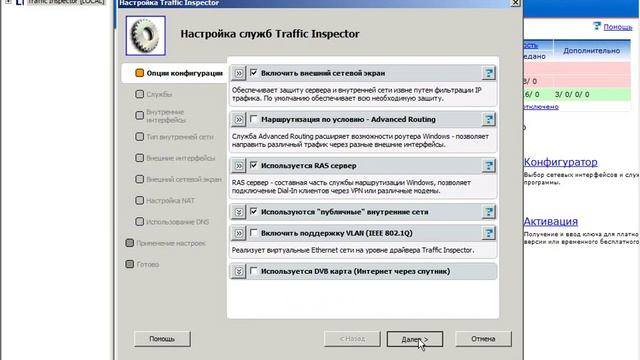Click Внешний сетевой экран step label
The width and height of the screenshot is (640, 360).
(x=184, y=179)
